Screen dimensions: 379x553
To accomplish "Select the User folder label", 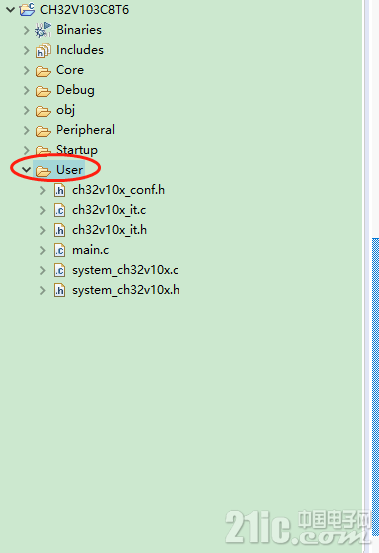I will click(x=69, y=170).
